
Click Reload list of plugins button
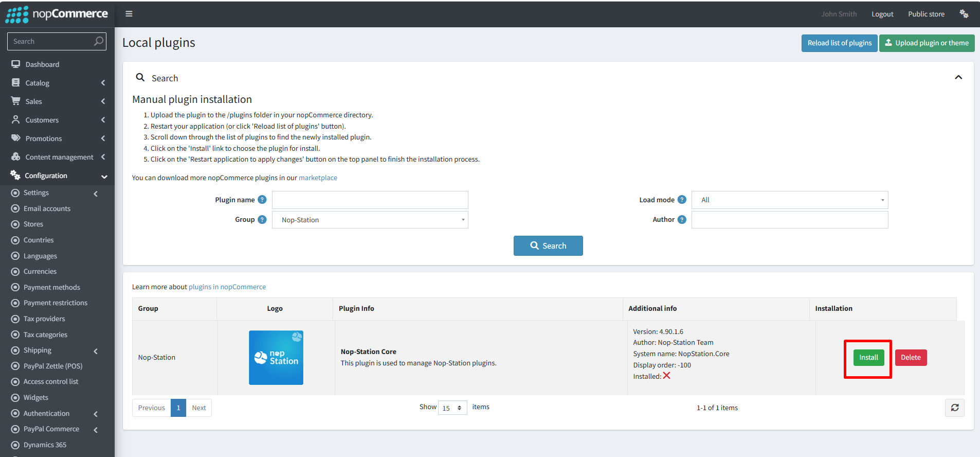click(x=839, y=43)
